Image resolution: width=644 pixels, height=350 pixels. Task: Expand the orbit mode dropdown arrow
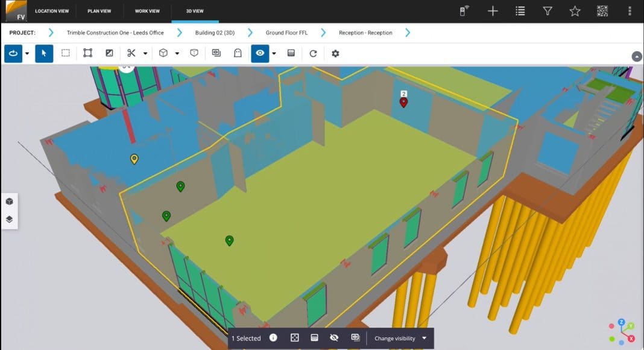[27, 53]
